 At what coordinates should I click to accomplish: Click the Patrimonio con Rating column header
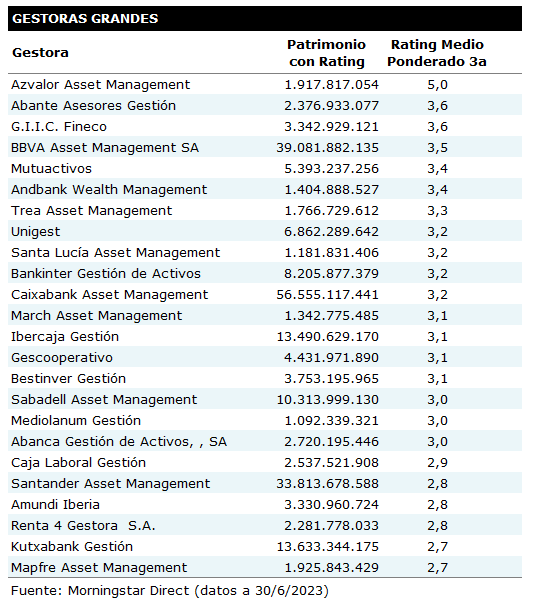click(327, 53)
